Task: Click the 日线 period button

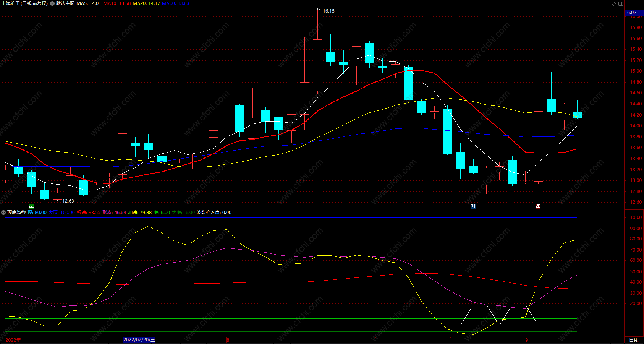Action: click(x=634, y=340)
